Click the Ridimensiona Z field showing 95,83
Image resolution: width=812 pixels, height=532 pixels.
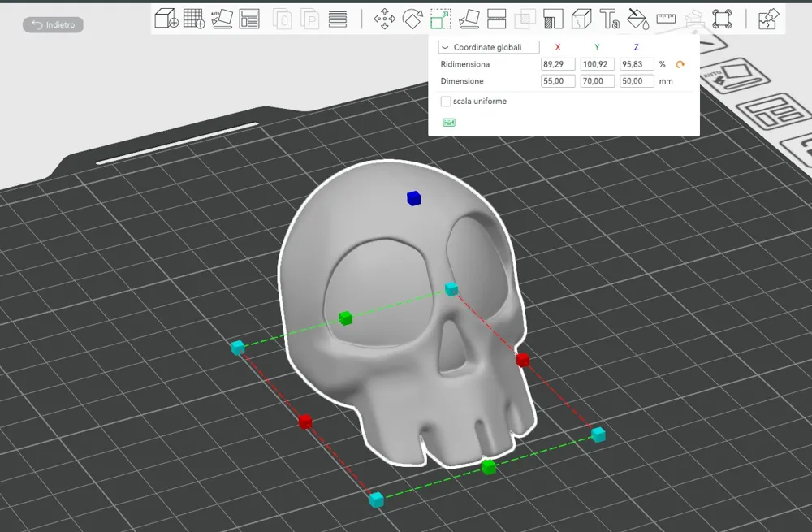click(637, 64)
